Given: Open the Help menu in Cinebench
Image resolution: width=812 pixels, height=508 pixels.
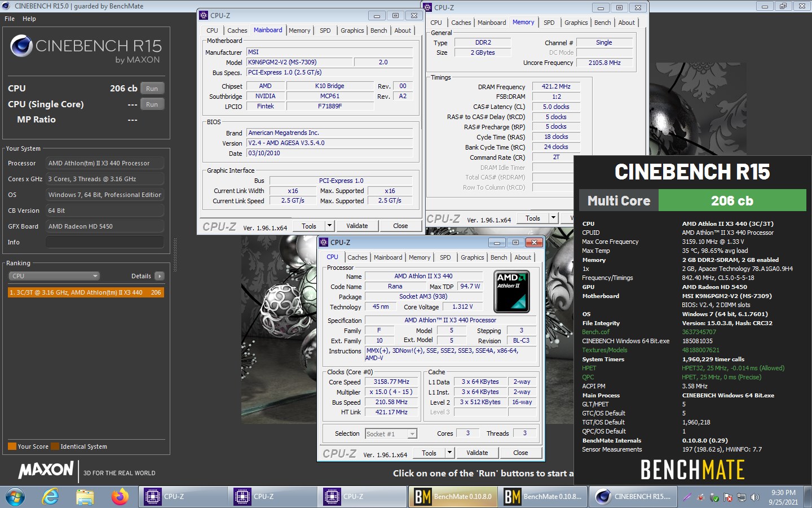Looking at the screenshot, I should click(29, 19).
